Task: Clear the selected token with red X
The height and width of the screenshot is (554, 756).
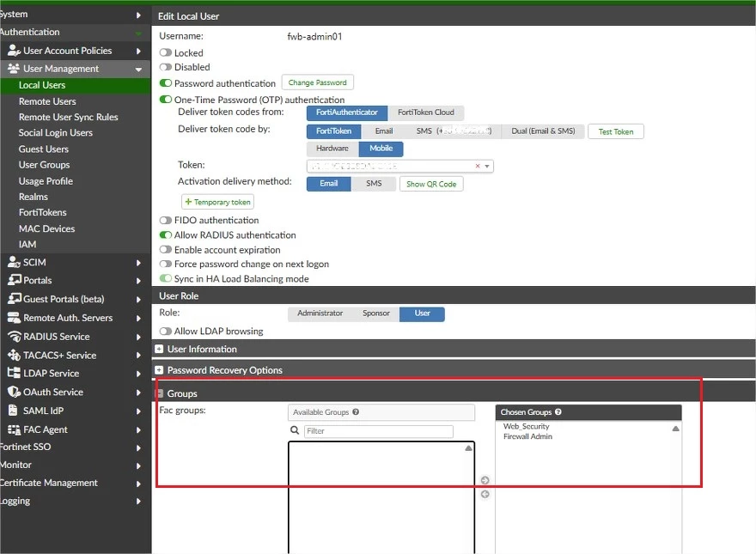Action: tap(478, 166)
